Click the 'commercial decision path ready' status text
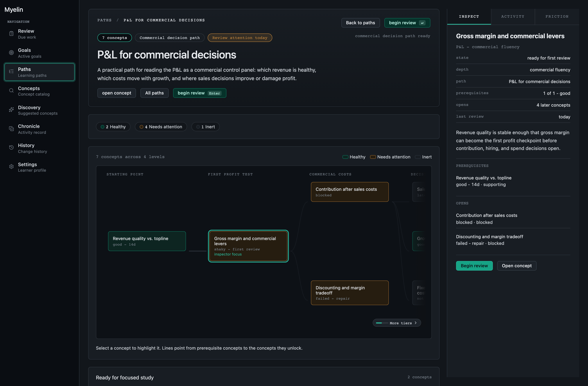The width and height of the screenshot is (588, 386). 392,36
